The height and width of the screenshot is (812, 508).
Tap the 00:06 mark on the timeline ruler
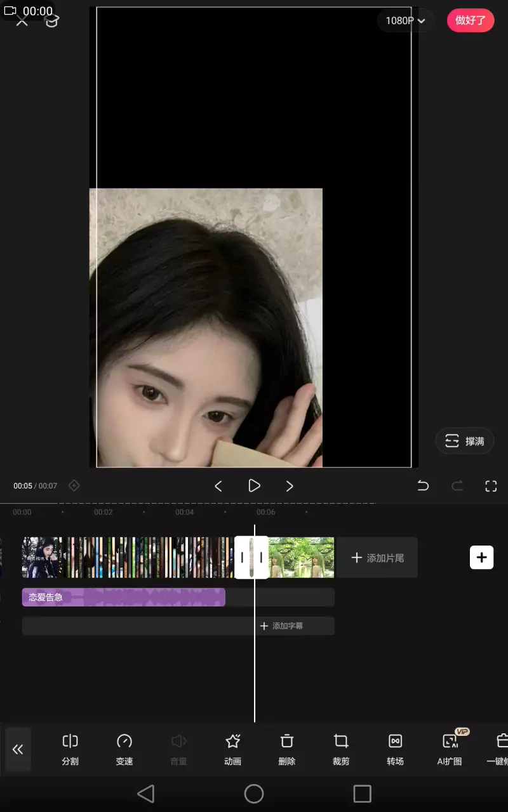pyautogui.click(x=266, y=512)
